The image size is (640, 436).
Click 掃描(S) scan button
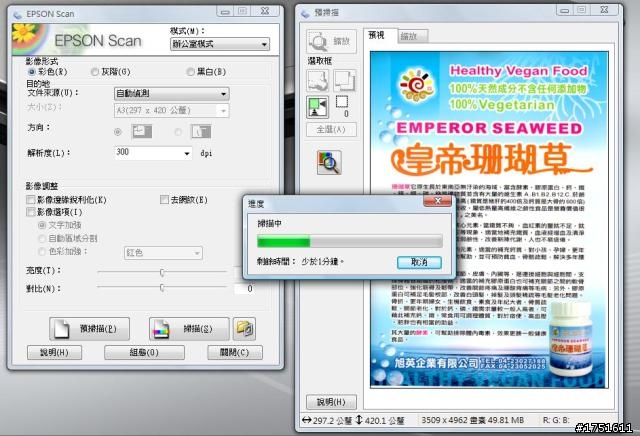point(189,329)
